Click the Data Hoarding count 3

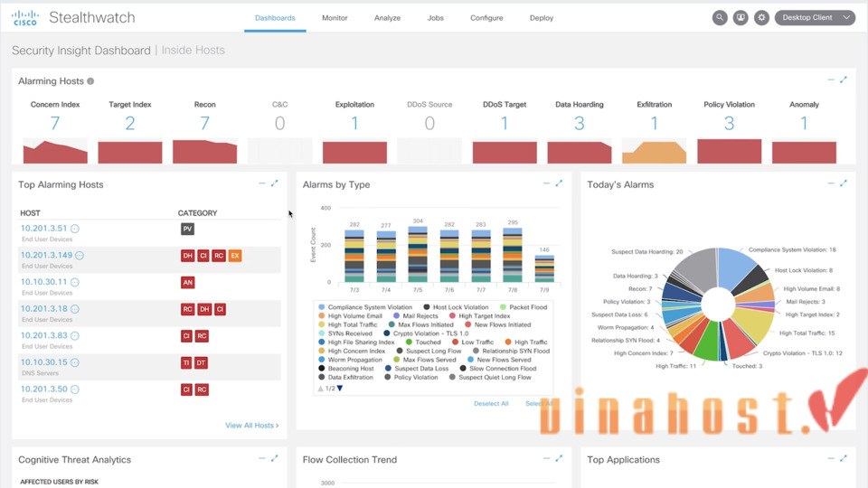pyautogui.click(x=579, y=123)
